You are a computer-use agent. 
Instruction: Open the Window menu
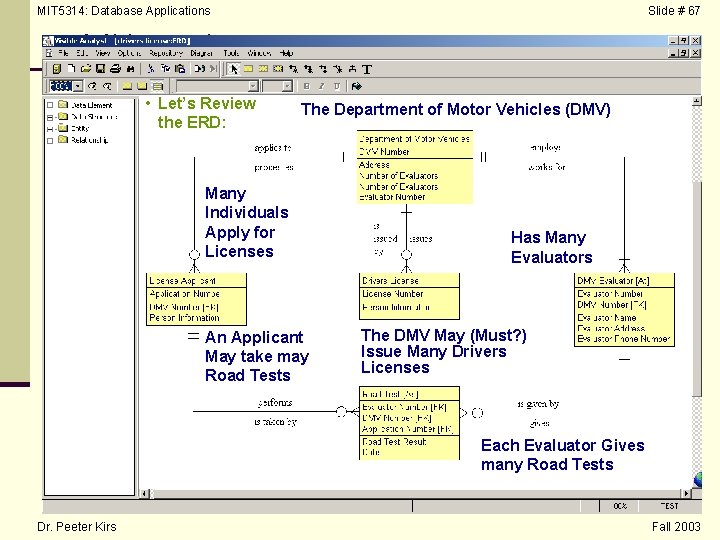(x=259, y=53)
